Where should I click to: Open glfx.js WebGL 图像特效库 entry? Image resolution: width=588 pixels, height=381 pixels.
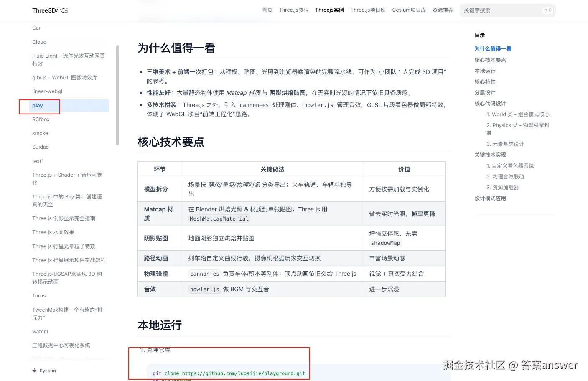(65, 78)
